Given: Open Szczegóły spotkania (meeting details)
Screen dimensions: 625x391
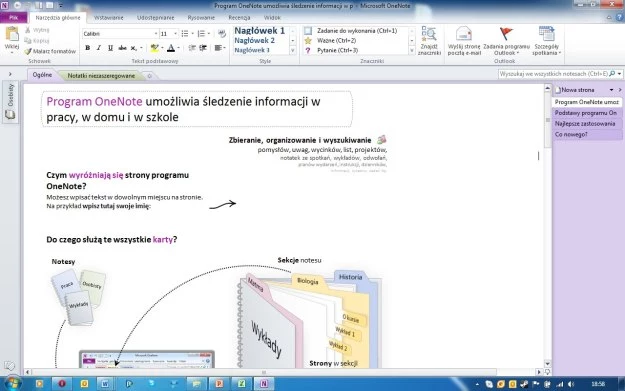Looking at the screenshot, I should 546,41.
